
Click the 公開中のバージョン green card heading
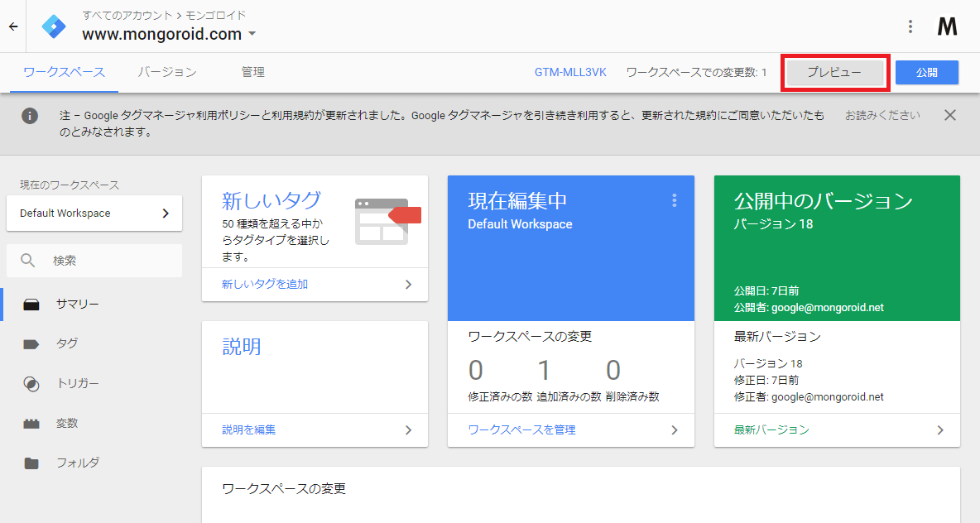tap(823, 200)
